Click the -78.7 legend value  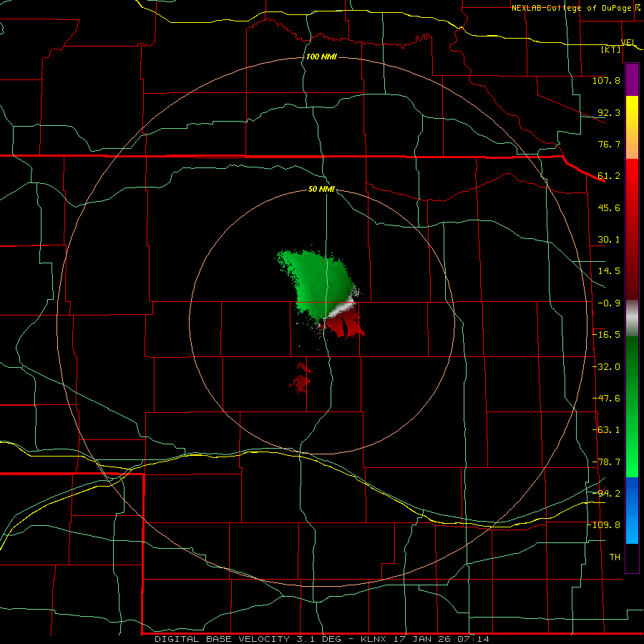[x=606, y=462]
